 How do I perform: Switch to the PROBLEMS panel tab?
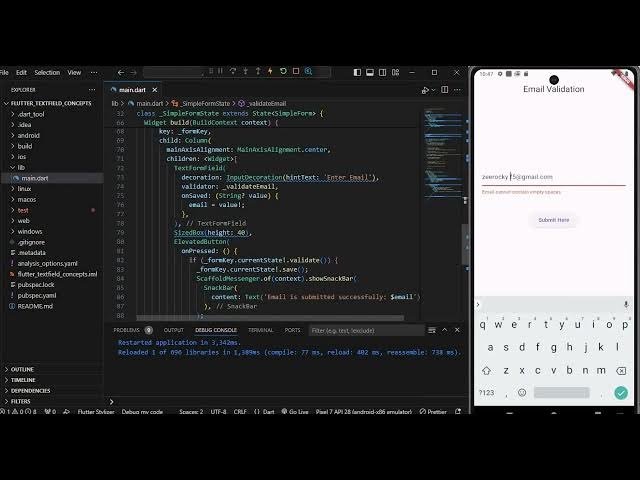[x=127, y=330]
